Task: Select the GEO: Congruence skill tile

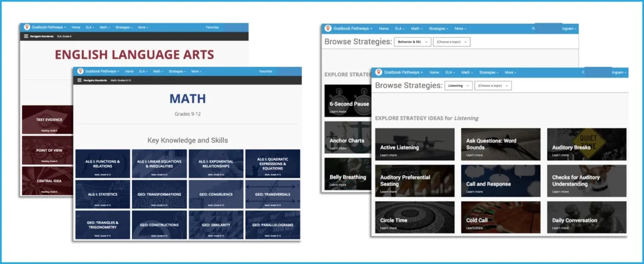Action: [x=216, y=194]
